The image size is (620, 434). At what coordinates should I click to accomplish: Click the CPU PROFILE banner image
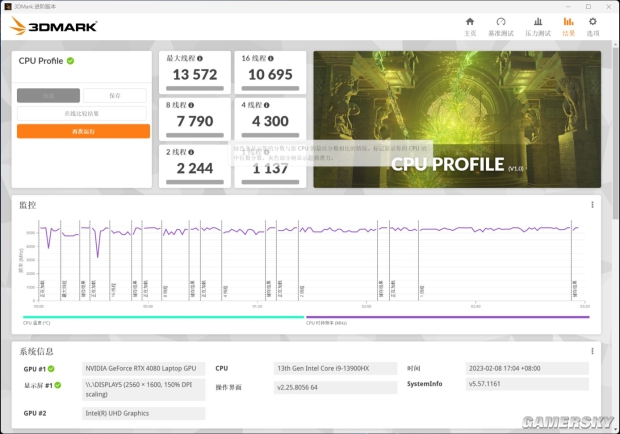click(457, 119)
